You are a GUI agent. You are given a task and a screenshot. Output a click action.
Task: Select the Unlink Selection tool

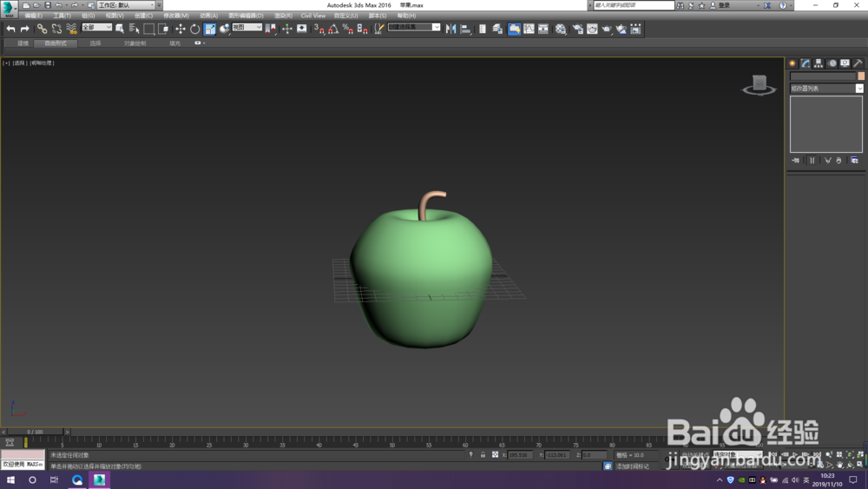pyautogui.click(x=56, y=29)
